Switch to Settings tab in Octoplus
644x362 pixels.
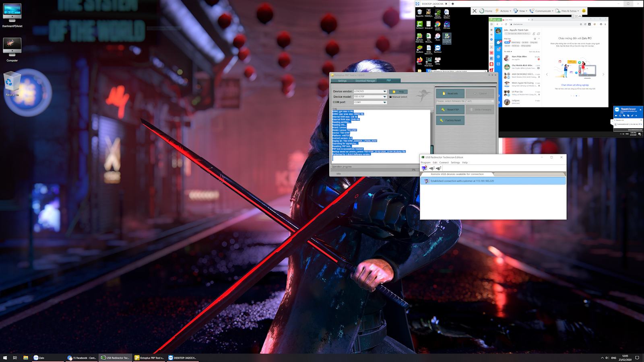(342, 81)
